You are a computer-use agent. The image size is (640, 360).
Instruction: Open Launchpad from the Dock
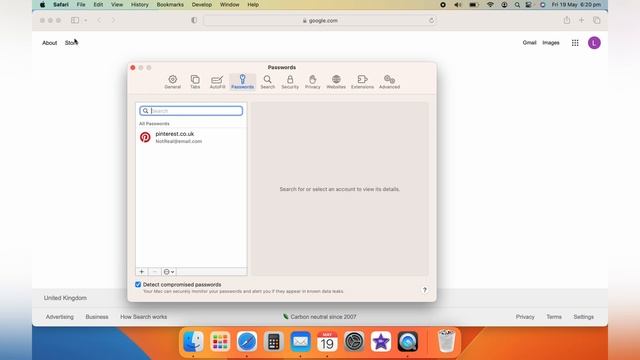click(220, 341)
